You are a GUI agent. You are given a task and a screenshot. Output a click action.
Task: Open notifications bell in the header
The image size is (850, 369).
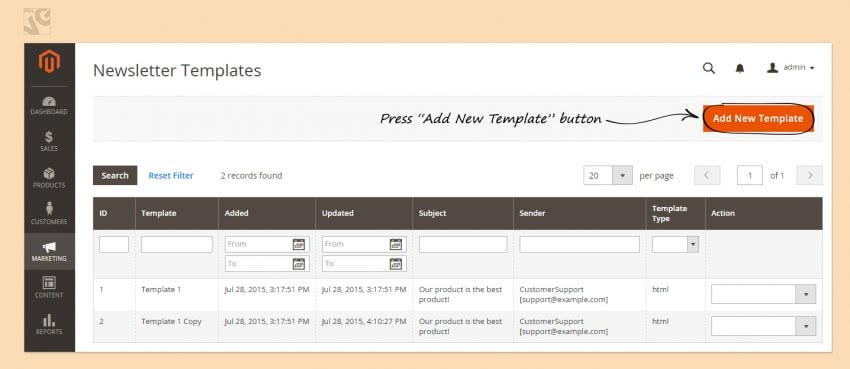[x=739, y=68]
